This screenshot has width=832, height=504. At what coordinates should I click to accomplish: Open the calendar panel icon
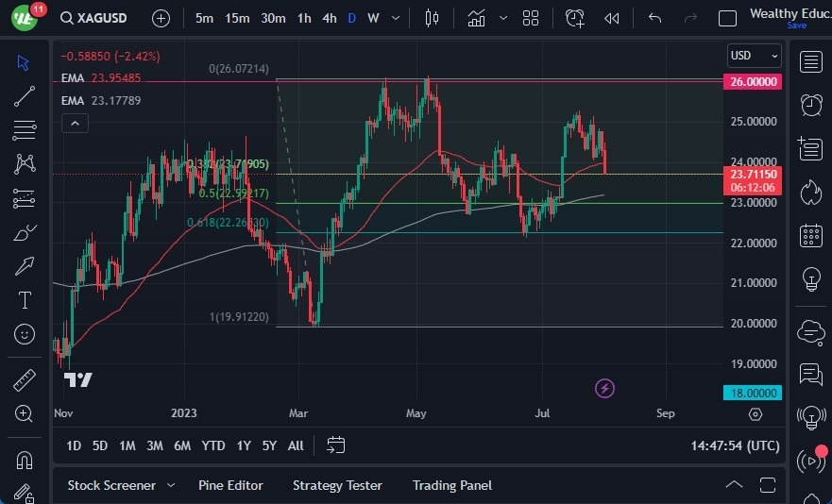tap(809, 235)
